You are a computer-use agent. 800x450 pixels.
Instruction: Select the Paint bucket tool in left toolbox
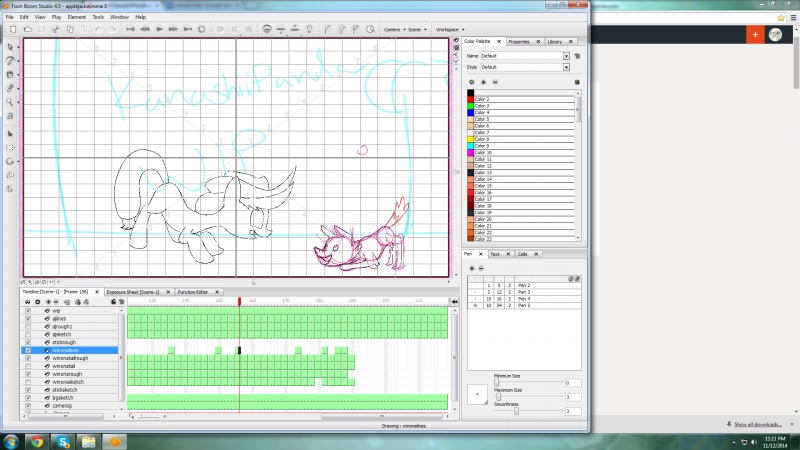[10, 74]
